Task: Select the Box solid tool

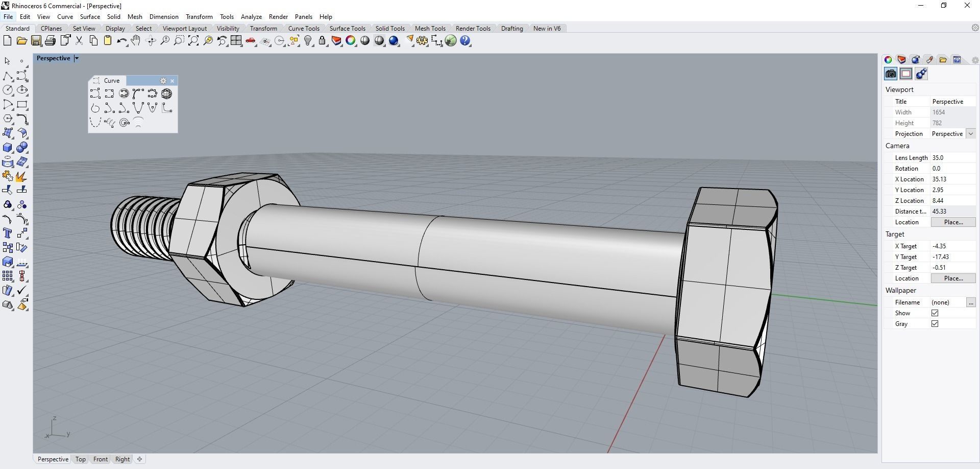Action: coord(8,148)
